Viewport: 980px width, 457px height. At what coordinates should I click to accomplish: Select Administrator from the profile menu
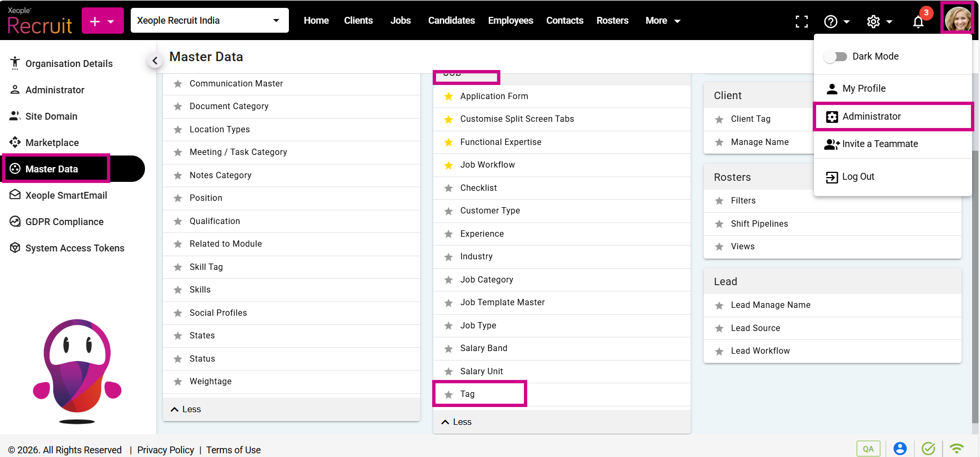(x=871, y=116)
